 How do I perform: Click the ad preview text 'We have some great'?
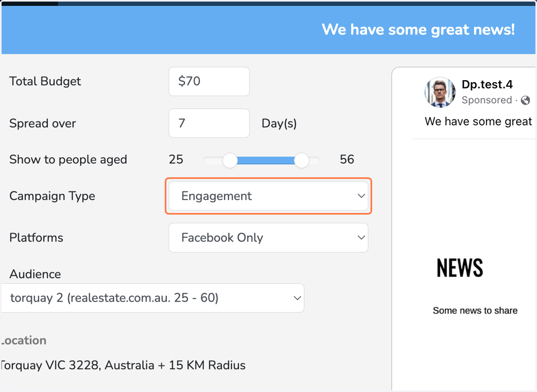pyautogui.click(x=478, y=122)
